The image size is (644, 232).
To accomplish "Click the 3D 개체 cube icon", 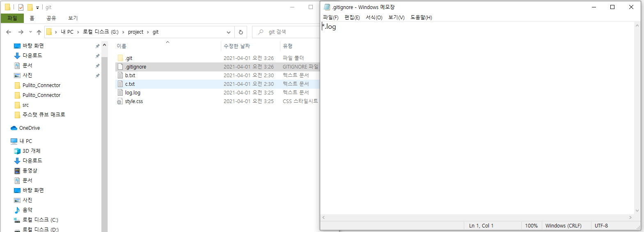I will (x=17, y=151).
